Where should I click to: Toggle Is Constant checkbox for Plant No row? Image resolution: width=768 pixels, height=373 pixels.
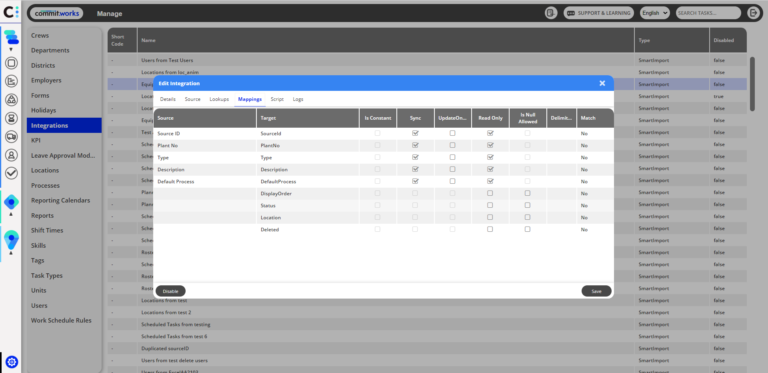tap(377, 145)
